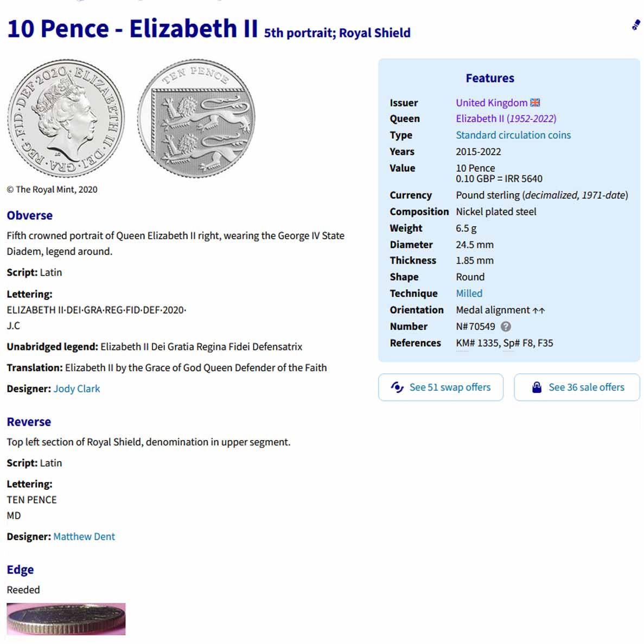Screen dimensions: 644x644
Task: Open the reverse Royal Shield coin image
Action: (x=196, y=118)
